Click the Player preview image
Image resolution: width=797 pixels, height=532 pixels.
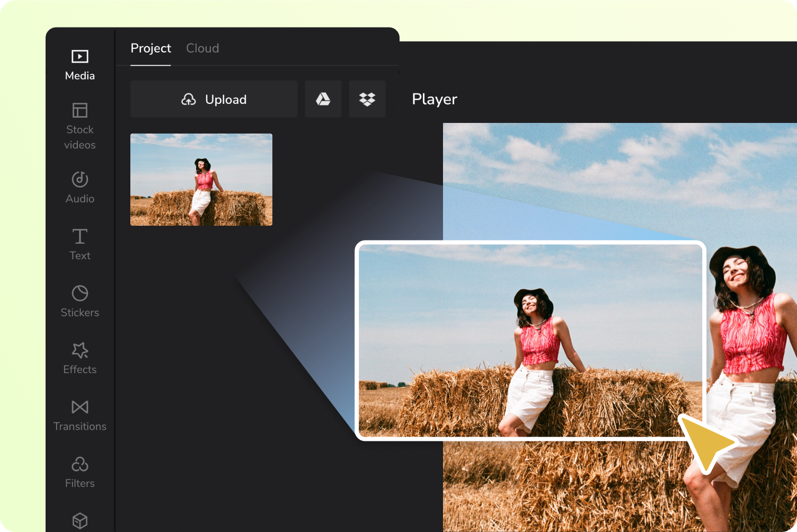(620, 327)
